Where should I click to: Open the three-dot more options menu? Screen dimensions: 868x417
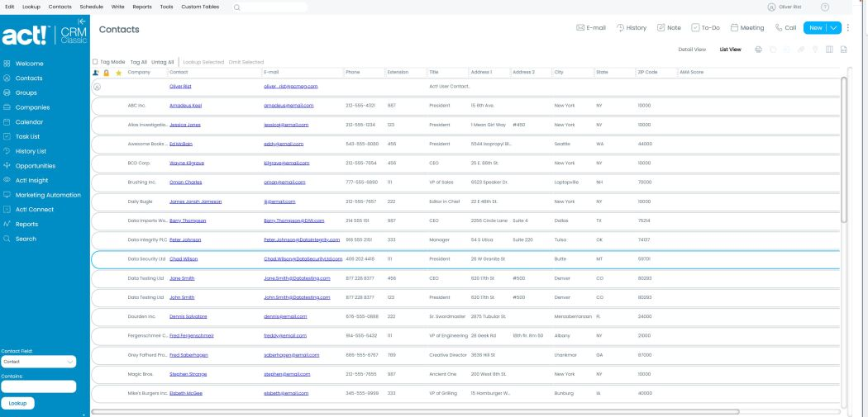[x=847, y=27]
